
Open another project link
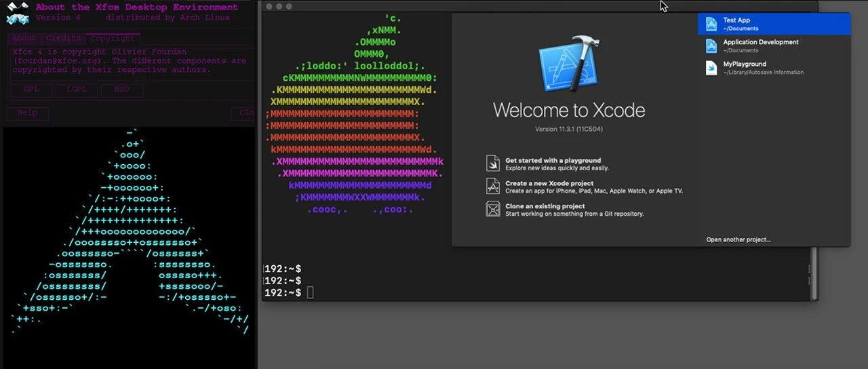[738, 239]
